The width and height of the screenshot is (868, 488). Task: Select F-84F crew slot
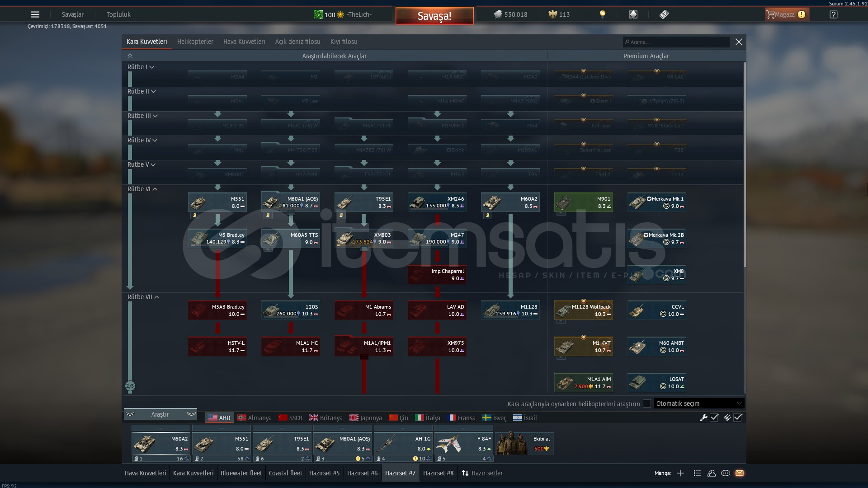click(x=463, y=443)
